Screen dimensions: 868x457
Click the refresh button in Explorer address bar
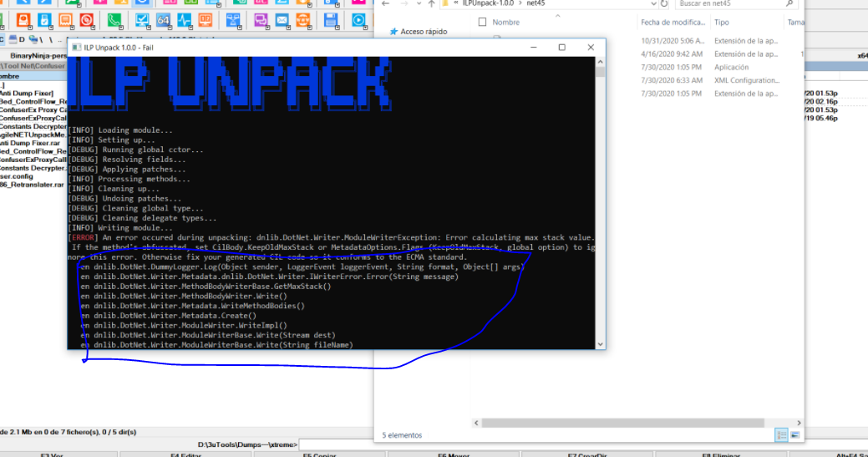click(x=664, y=3)
